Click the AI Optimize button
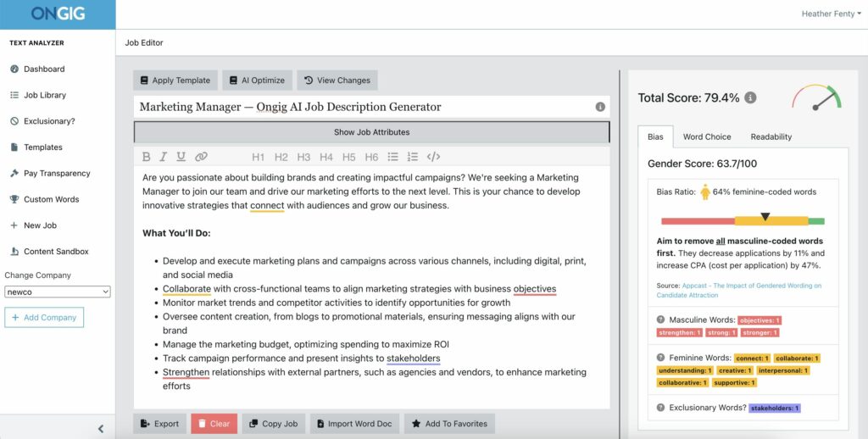The image size is (868, 439). [257, 81]
